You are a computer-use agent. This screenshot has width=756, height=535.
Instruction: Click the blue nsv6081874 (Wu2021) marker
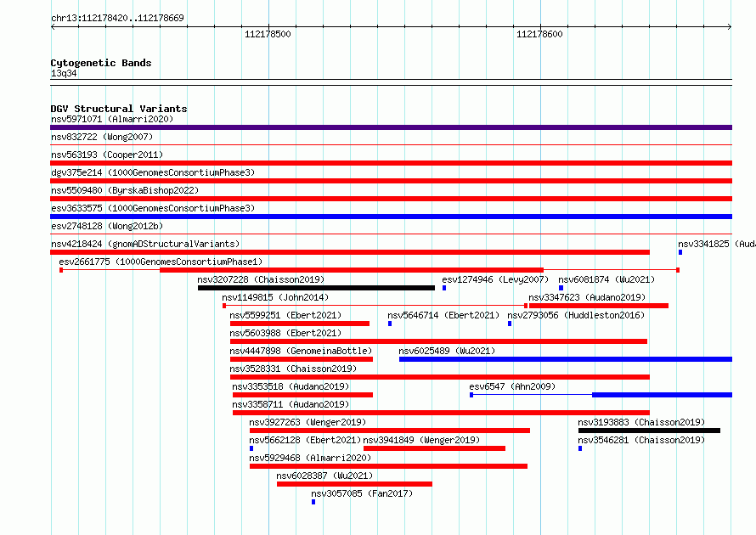click(561, 288)
